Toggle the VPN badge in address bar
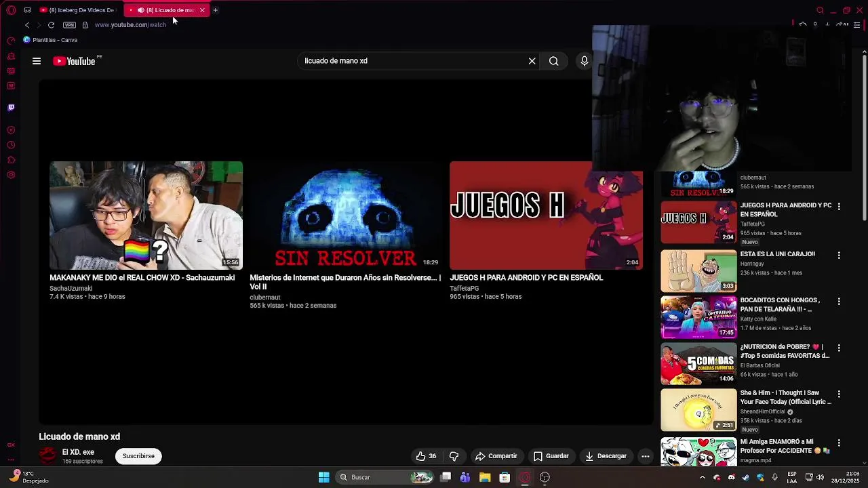Screen dimensions: 868x488 pos(69,25)
